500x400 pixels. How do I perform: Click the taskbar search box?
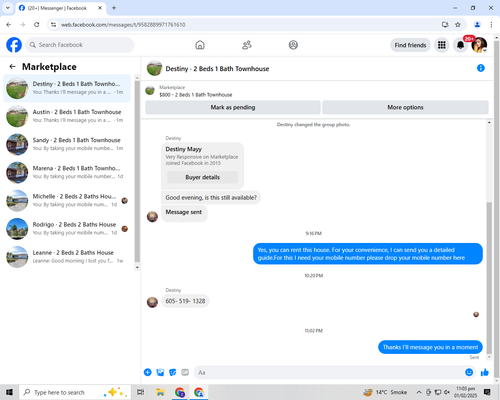[76, 392]
